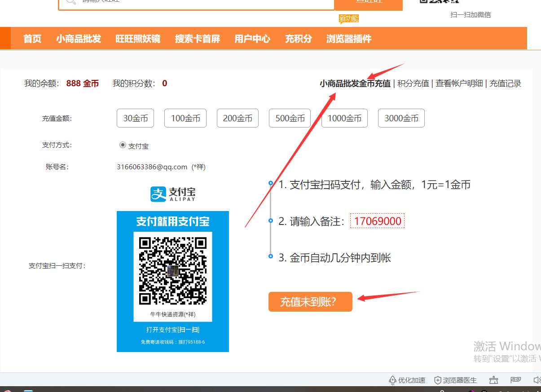This screenshot has width=541, height=392.
Task: Click the search magnifier icon
Action: point(70,1)
